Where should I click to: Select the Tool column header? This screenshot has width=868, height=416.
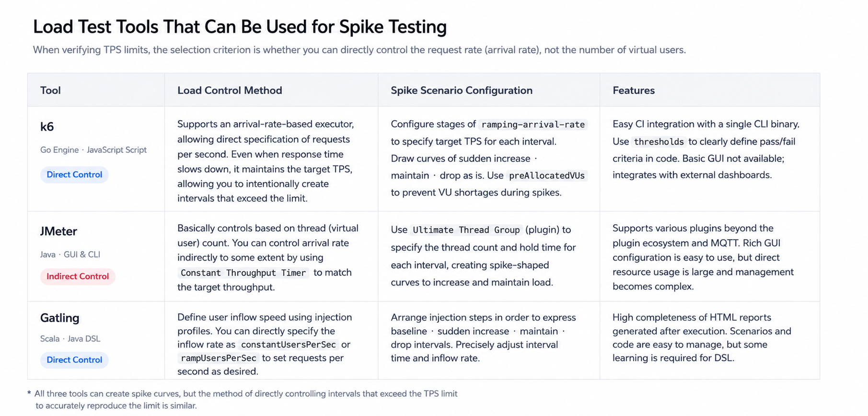[50, 90]
